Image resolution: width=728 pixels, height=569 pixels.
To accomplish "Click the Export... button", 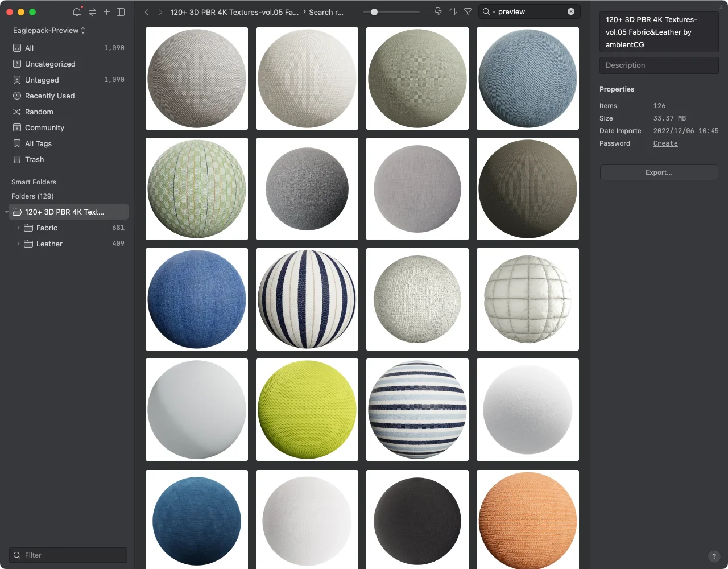I will coord(659,172).
